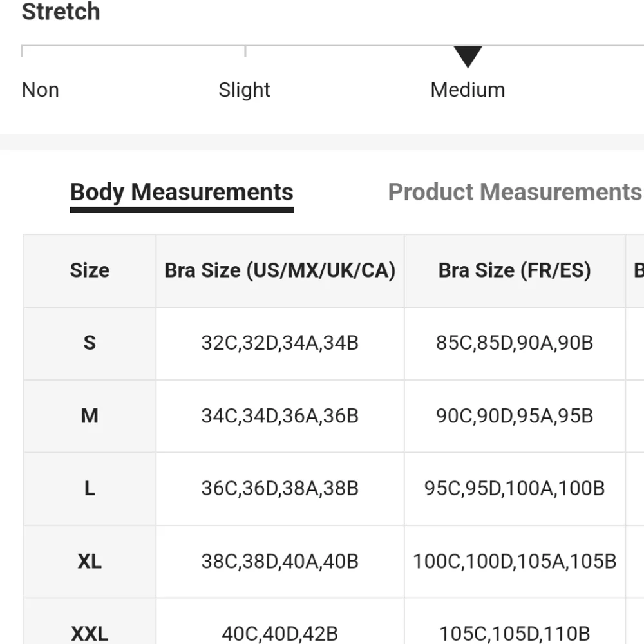The height and width of the screenshot is (644, 644).
Task: Click the Stretch heading
Action: click(x=61, y=12)
